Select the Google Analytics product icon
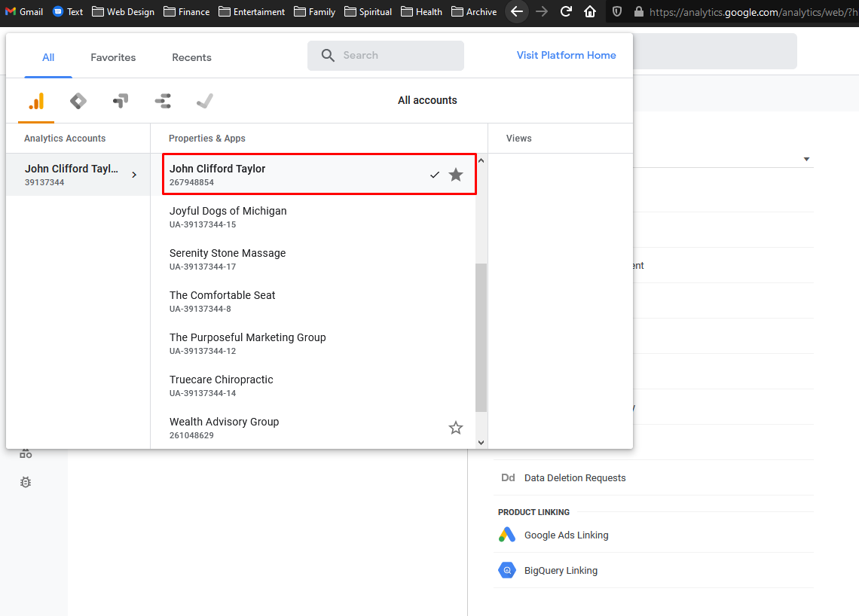This screenshot has width=859, height=616. pos(36,102)
